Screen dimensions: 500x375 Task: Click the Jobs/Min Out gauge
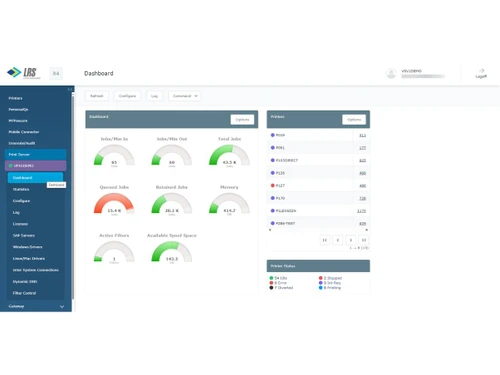click(x=172, y=155)
